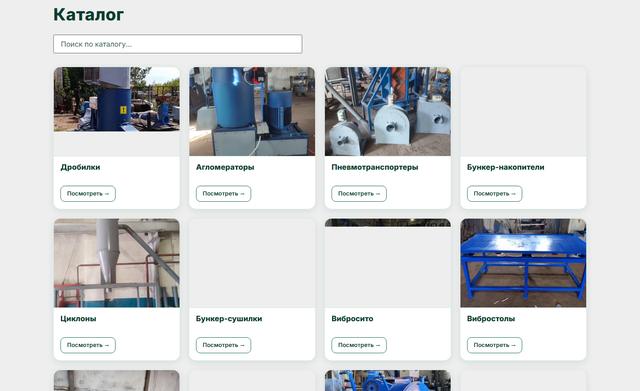Viewport: 640px width, 391px height.
Task: Click the catalog search input field
Action: coord(178,44)
